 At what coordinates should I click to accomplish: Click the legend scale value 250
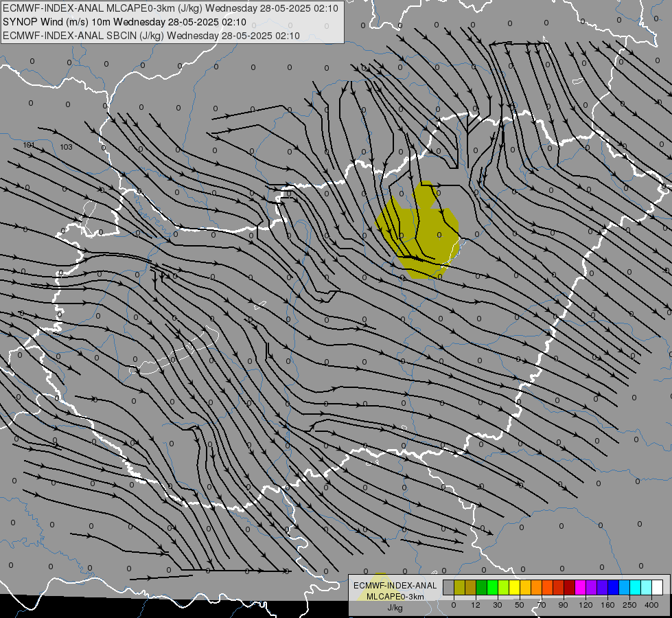point(629,605)
